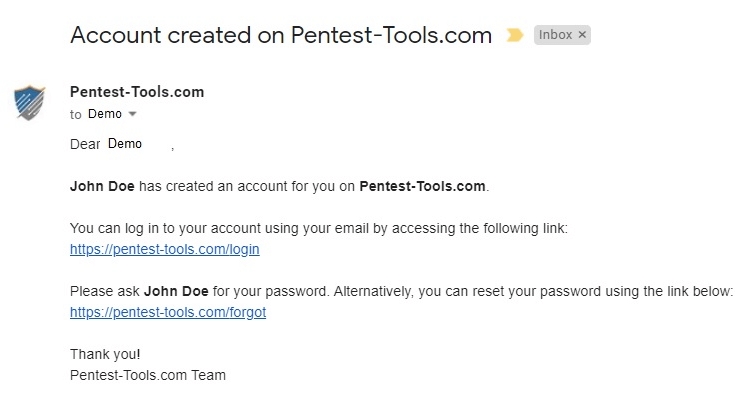Click the yellow importance marker icon
Image resolution: width=750 pixels, height=400 pixels.
point(515,35)
